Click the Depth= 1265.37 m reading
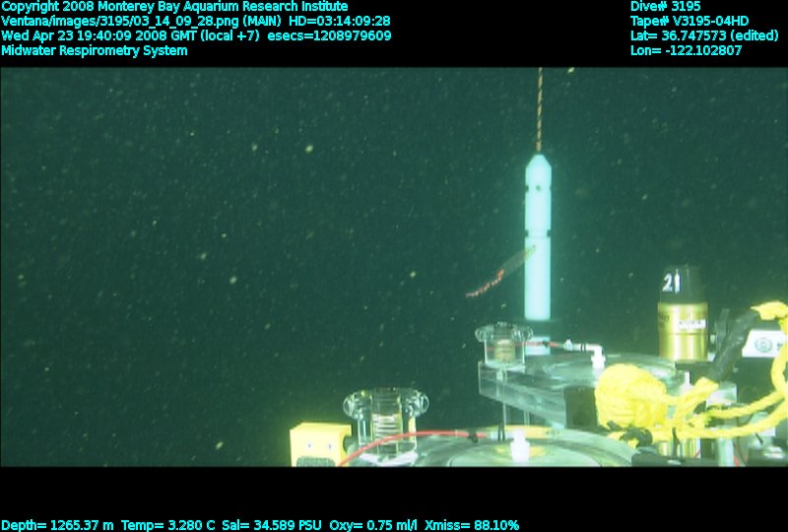788x532 pixels. [x=58, y=525]
